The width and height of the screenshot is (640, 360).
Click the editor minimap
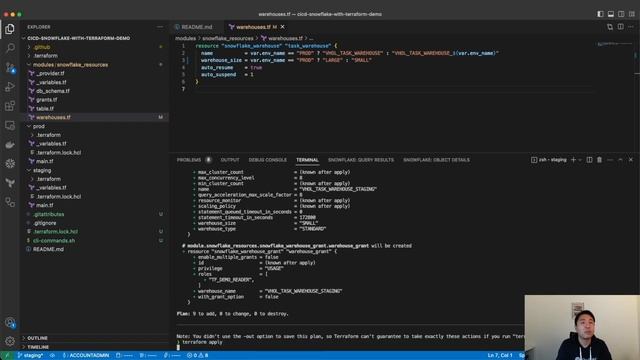(615, 44)
